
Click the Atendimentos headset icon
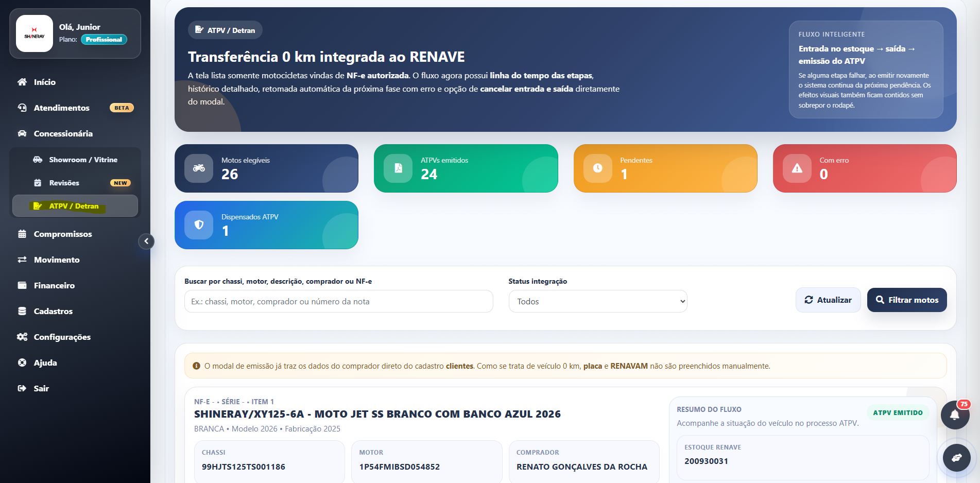pos(22,108)
